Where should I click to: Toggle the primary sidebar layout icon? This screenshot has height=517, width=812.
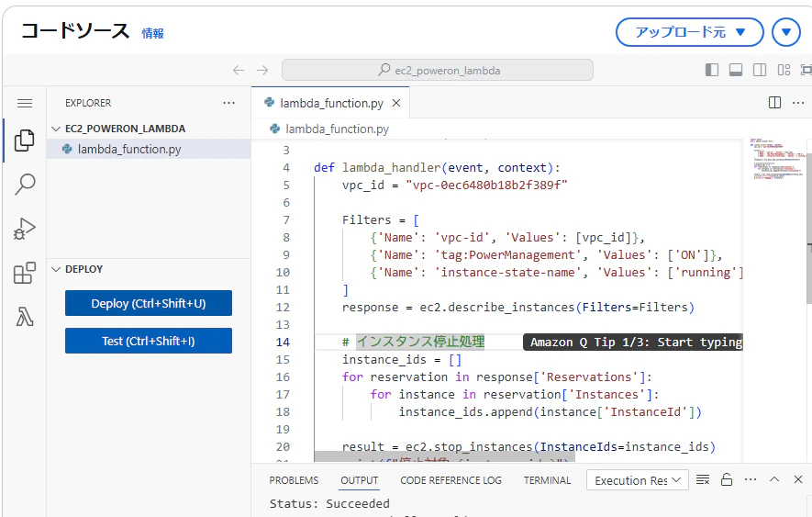(x=712, y=70)
